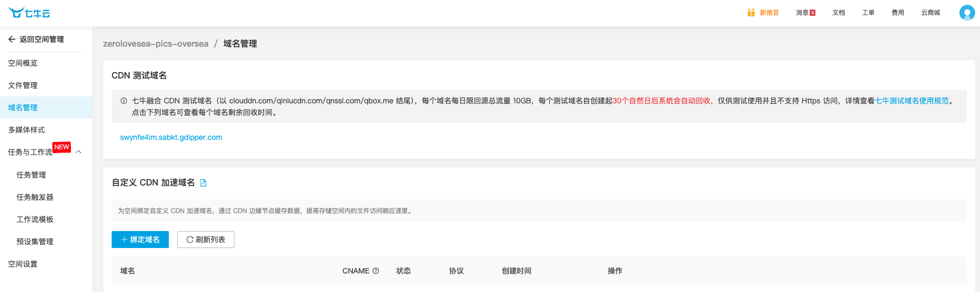This screenshot has width=980, height=292.
Task: Select 域名管理 in sidebar
Action: pyautogui.click(x=46, y=108)
